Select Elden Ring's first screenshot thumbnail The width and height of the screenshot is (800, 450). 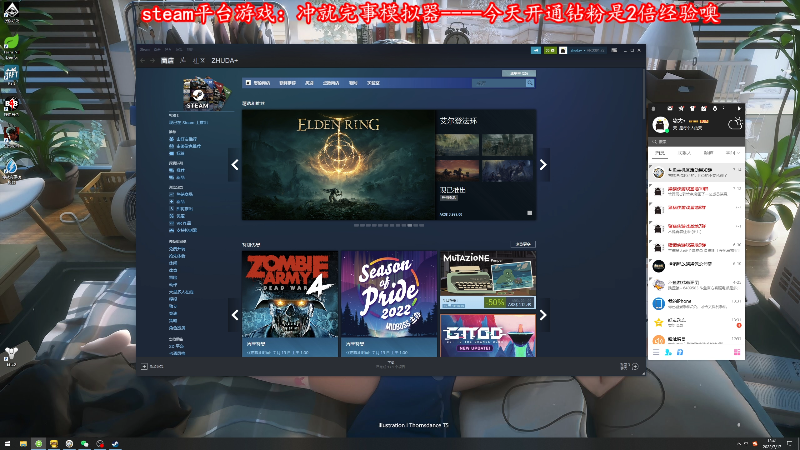tap(458, 145)
